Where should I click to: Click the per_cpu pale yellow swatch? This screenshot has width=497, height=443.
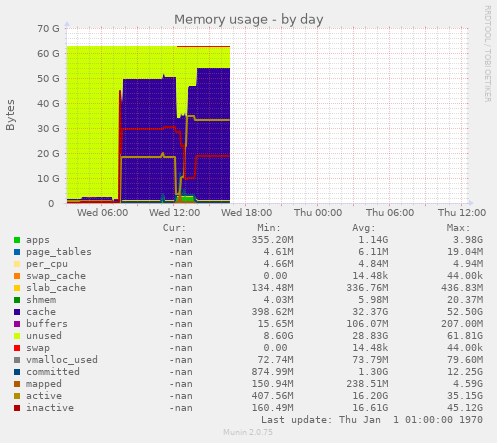pos(17,264)
